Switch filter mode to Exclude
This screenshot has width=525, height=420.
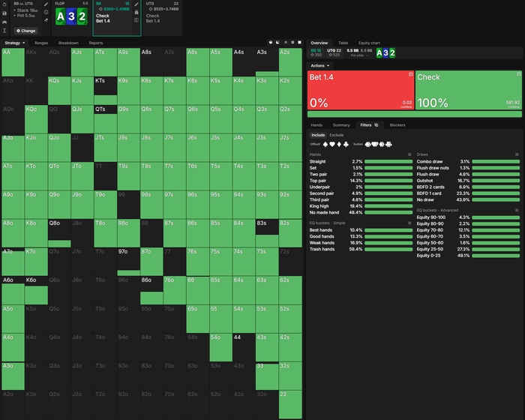pyautogui.click(x=337, y=135)
